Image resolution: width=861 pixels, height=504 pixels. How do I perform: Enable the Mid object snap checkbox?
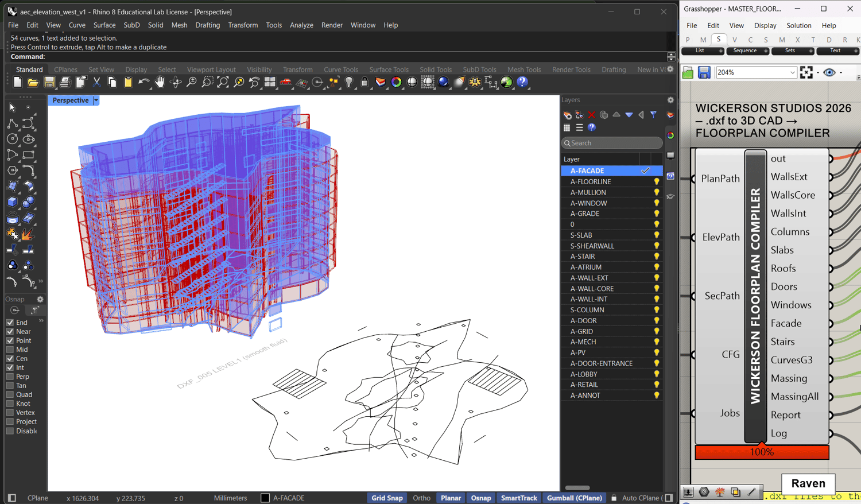click(x=10, y=350)
